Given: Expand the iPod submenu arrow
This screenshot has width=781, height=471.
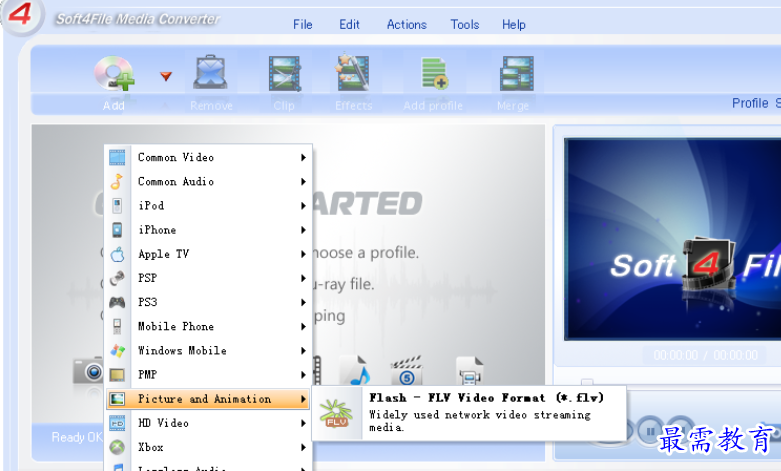Looking at the screenshot, I should tap(303, 206).
